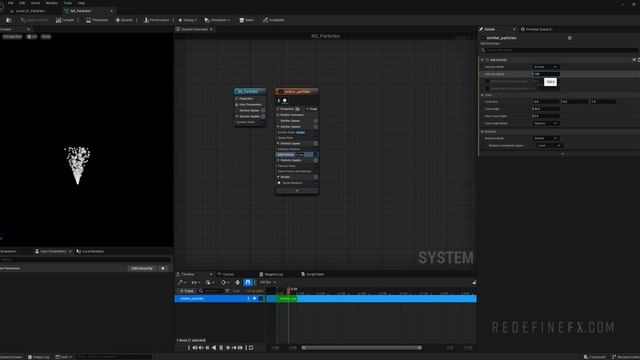Click the Save/Browse icon at toolbar start
The height and width of the screenshot is (360, 640).
[x=9, y=20]
